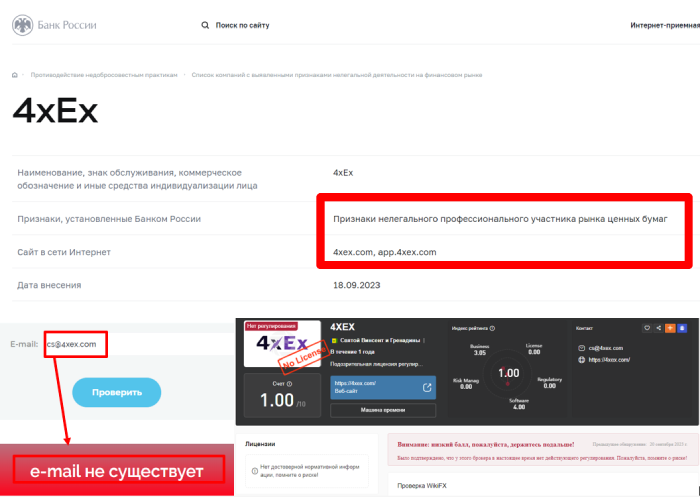
Task: Open breadcrumb Противодействие недобросовестным практикам
Action: coord(104,75)
